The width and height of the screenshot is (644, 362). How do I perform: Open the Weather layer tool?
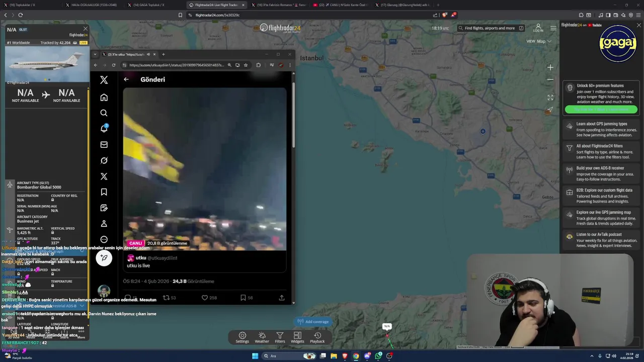pos(262,337)
